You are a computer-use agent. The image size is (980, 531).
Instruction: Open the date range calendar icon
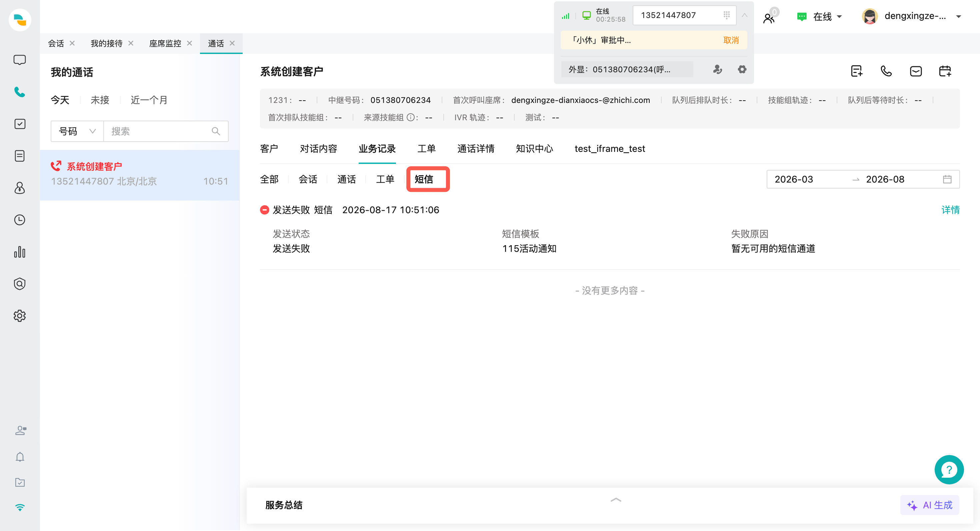click(x=947, y=180)
